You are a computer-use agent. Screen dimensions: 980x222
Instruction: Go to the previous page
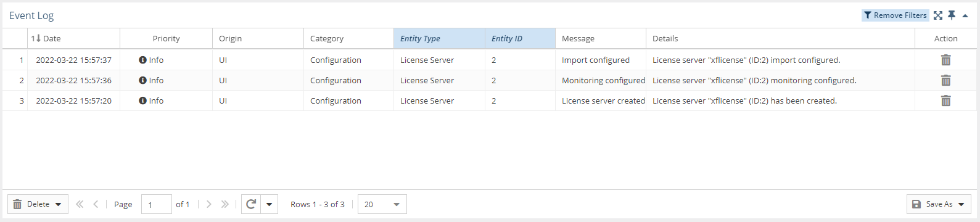point(96,204)
